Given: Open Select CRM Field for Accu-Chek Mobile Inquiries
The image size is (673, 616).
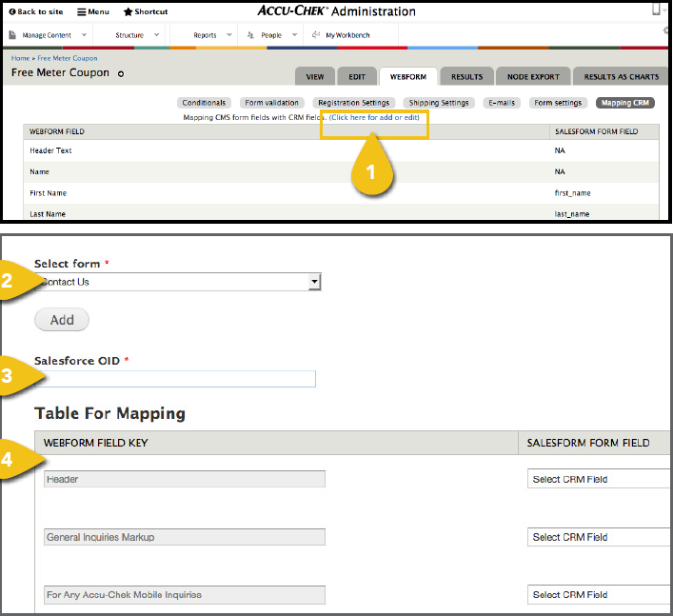Looking at the screenshot, I should pos(599,594).
